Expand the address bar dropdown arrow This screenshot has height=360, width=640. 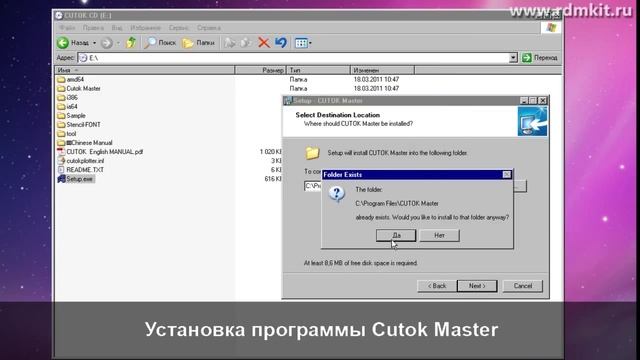coord(513,58)
